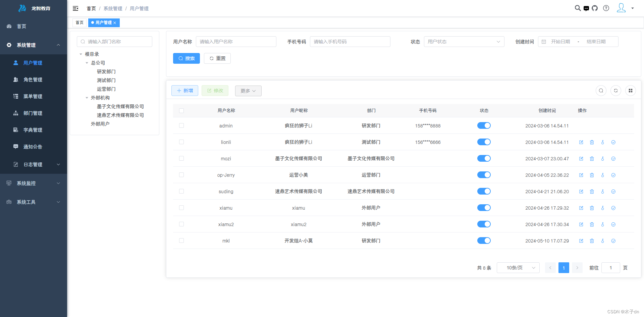
Task: Click the 龙智教育 logo
Action: pyautogui.click(x=34, y=8)
